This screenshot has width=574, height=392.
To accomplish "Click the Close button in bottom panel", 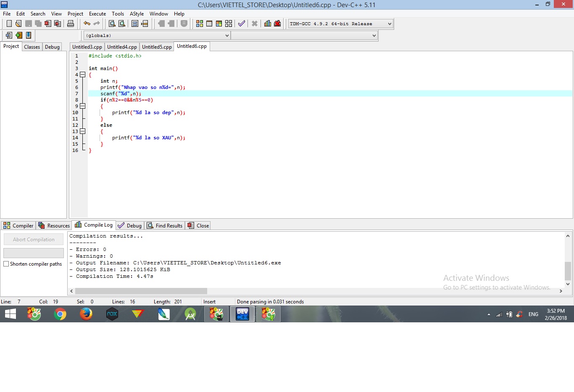I will 198,226.
